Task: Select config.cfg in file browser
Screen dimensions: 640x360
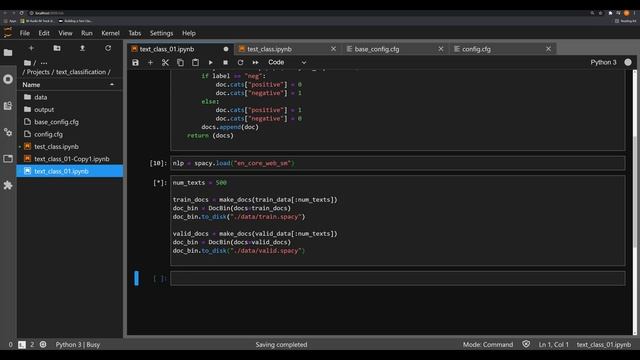Action: [69, 134]
